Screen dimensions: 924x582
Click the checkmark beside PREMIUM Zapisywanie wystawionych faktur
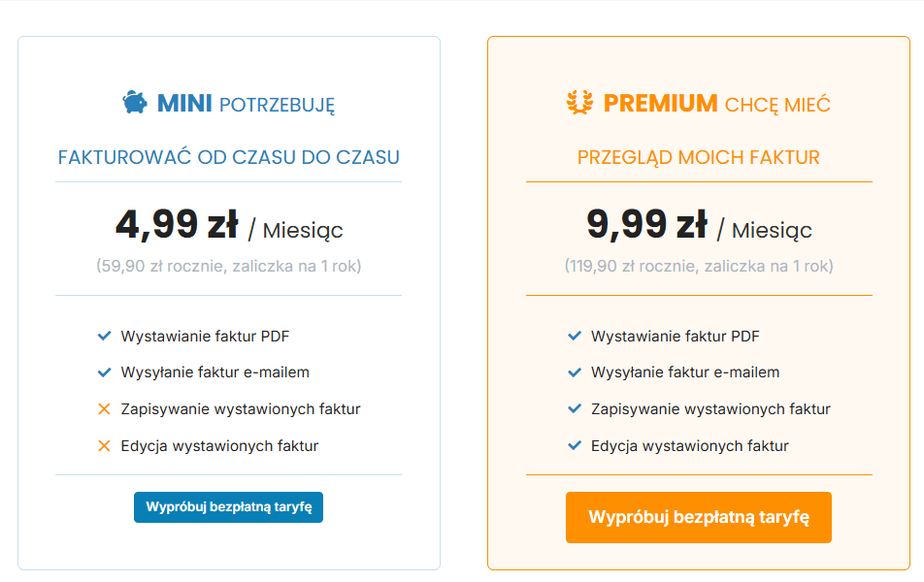point(575,409)
